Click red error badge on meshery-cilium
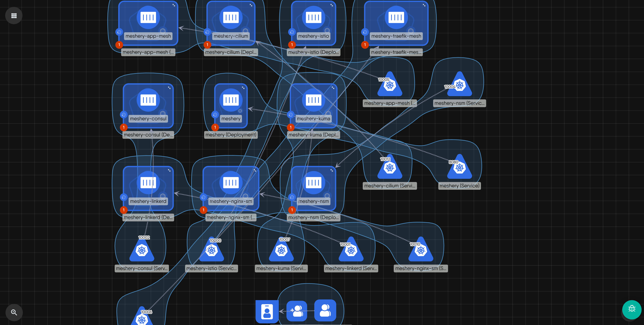 [x=207, y=45]
